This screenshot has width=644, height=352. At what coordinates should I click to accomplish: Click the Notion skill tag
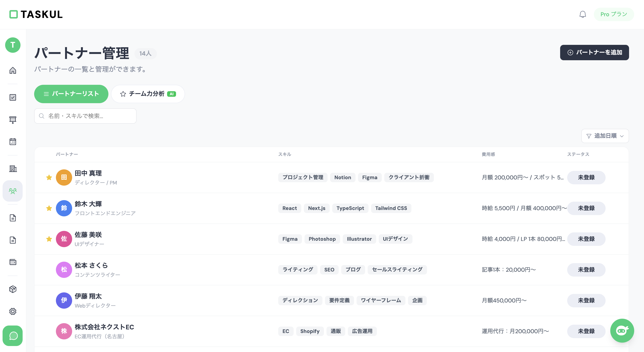343,177
